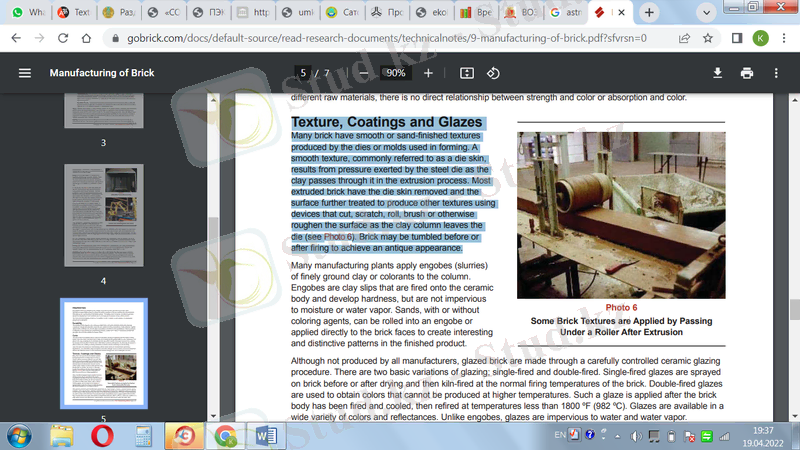Toggle the browser side panel

[x=736, y=38]
